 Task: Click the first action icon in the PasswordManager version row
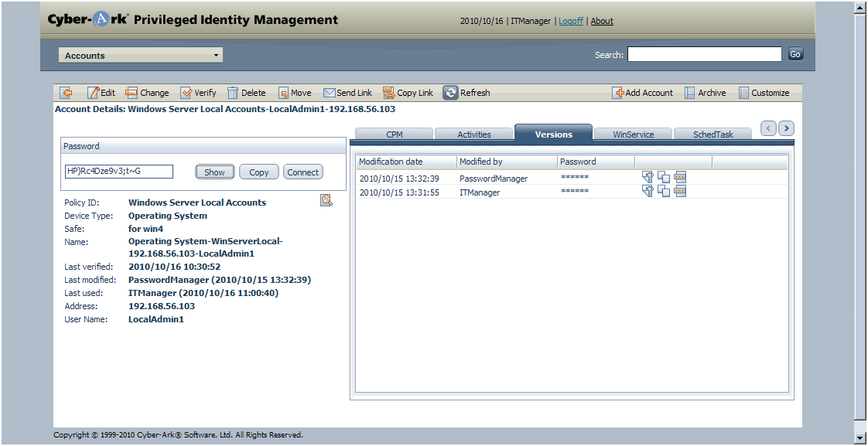(648, 178)
